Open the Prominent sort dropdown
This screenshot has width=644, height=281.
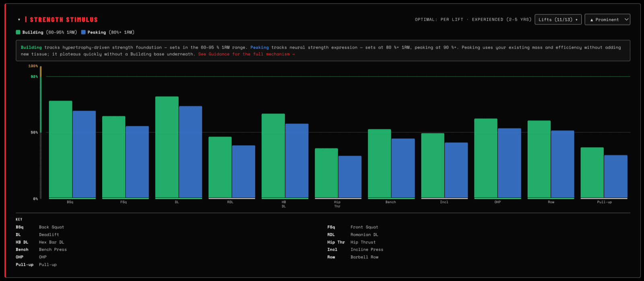[x=607, y=19]
